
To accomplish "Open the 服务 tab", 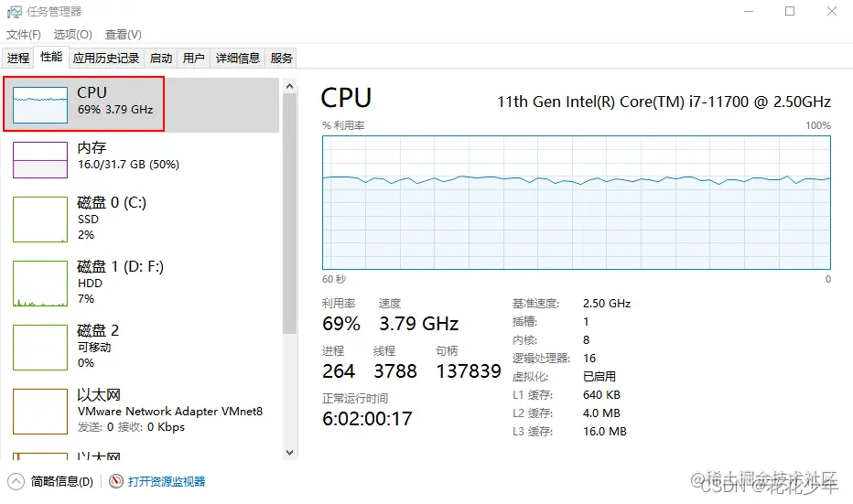I will tap(281, 59).
